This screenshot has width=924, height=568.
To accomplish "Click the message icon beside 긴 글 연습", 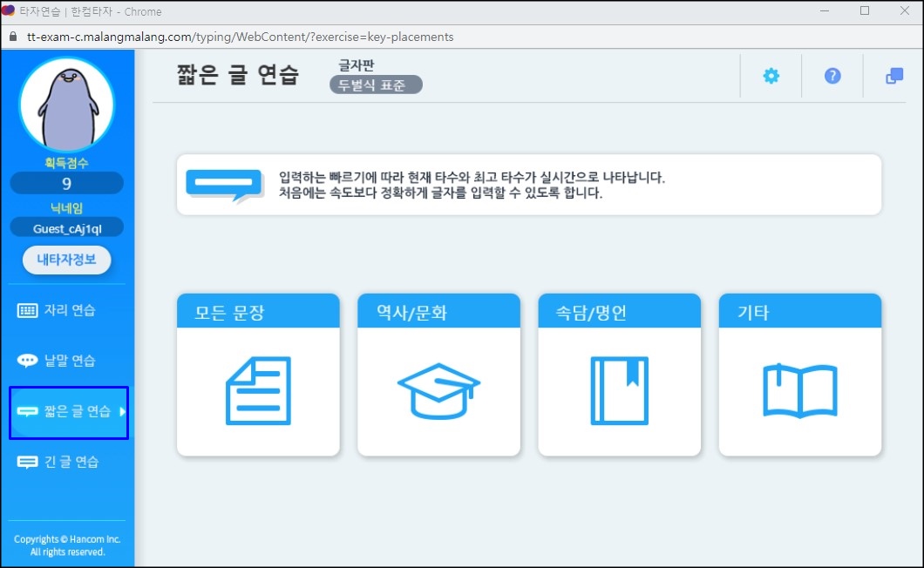I will click(x=27, y=462).
